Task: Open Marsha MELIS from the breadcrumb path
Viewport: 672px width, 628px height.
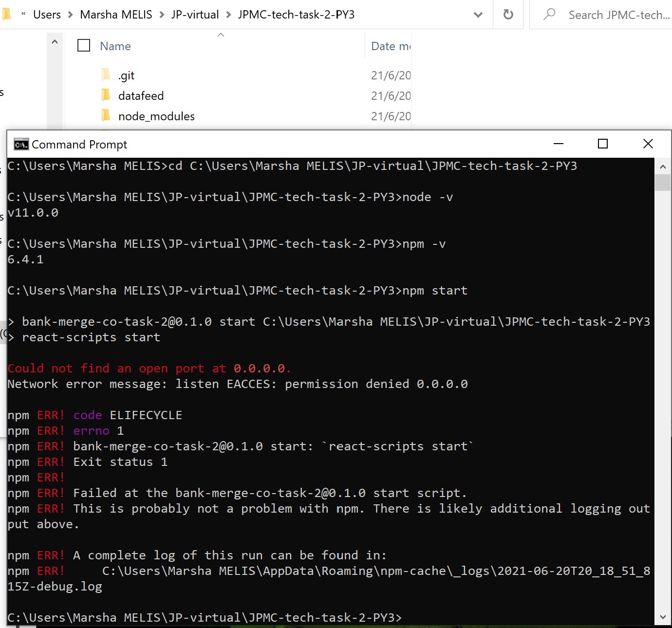Action: (x=116, y=15)
